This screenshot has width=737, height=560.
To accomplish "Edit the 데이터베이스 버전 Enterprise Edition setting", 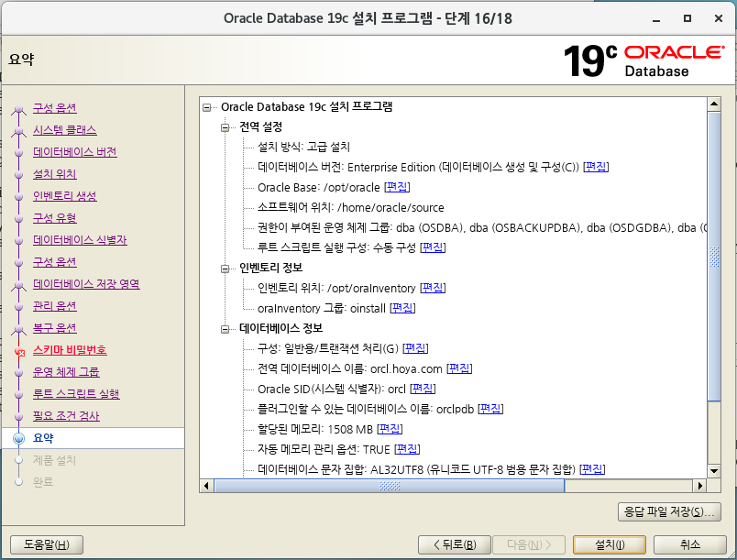I will tap(596, 167).
